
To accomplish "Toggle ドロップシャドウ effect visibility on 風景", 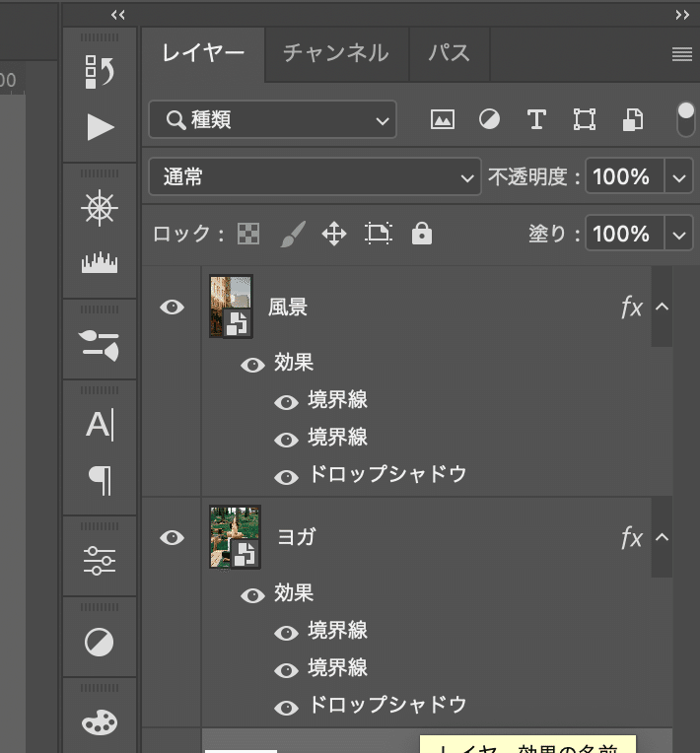I will 286,477.
